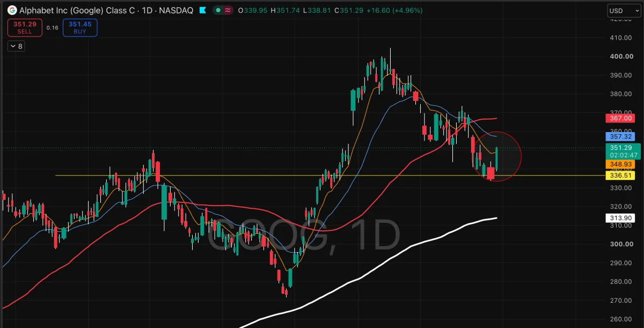This screenshot has width=644, height=328.
Task: Expand the collapsed indicators legend showing 8
Action: click(16, 47)
